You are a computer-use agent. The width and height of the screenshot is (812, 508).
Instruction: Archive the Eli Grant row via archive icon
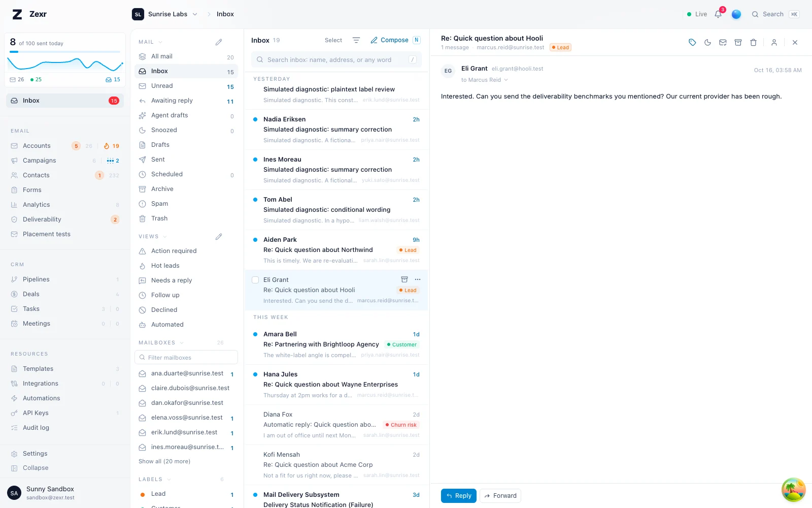pyautogui.click(x=404, y=279)
